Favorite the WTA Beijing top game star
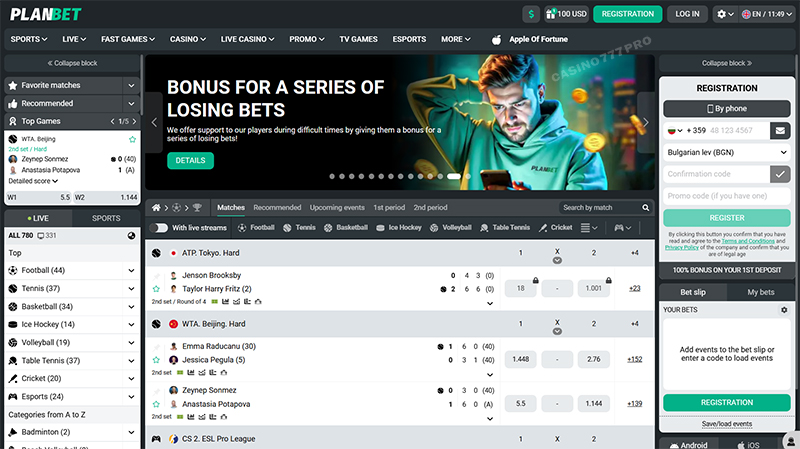 (133, 139)
